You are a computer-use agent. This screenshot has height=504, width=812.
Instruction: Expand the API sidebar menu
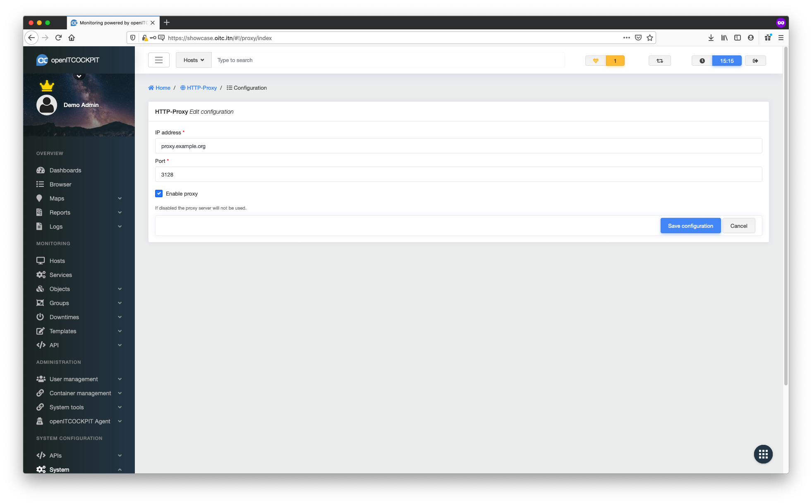[79, 345]
